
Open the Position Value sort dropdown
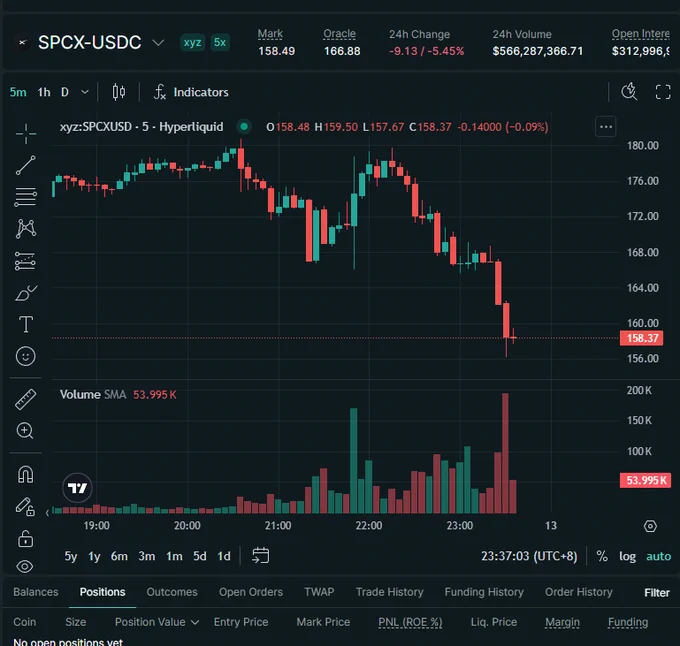point(195,623)
